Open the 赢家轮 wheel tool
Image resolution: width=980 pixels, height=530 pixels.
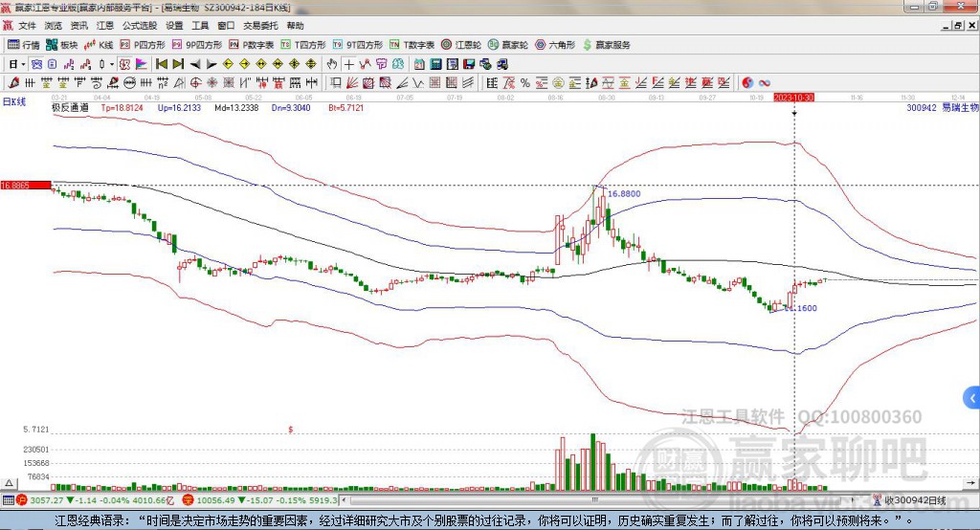[507, 45]
